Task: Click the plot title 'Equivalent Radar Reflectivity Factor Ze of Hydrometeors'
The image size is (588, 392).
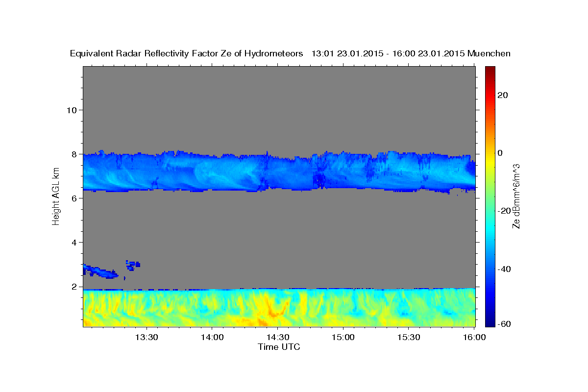Action: pos(187,54)
